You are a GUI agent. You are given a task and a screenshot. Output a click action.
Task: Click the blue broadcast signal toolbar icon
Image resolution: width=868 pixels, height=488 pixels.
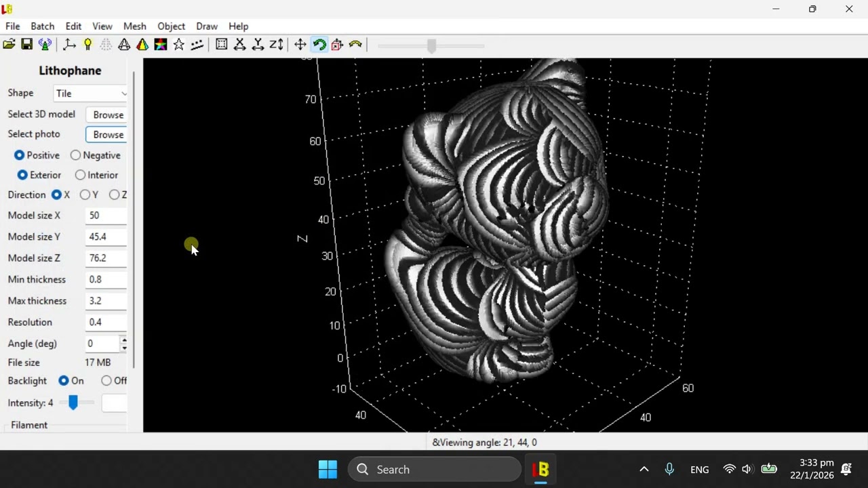(45, 45)
